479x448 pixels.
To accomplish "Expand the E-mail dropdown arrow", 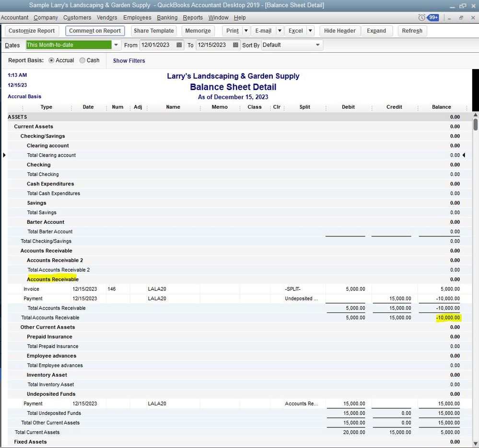I will (x=280, y=31).
